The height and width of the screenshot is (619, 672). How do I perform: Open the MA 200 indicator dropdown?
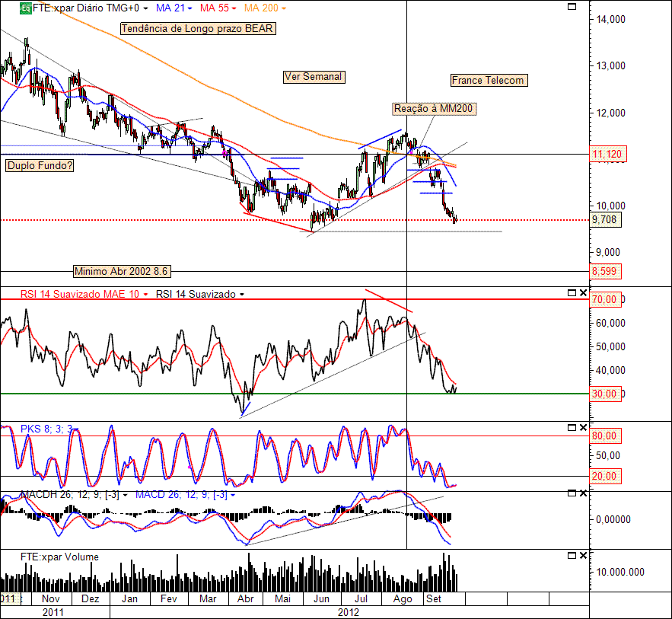pyautogui.click(x=284, y=8)
